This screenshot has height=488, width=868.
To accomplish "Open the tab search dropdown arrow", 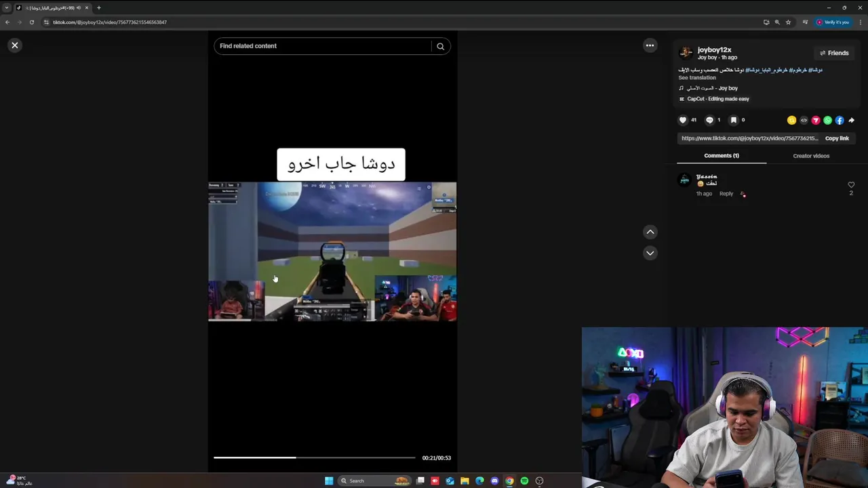I will (x=7, y=7).
